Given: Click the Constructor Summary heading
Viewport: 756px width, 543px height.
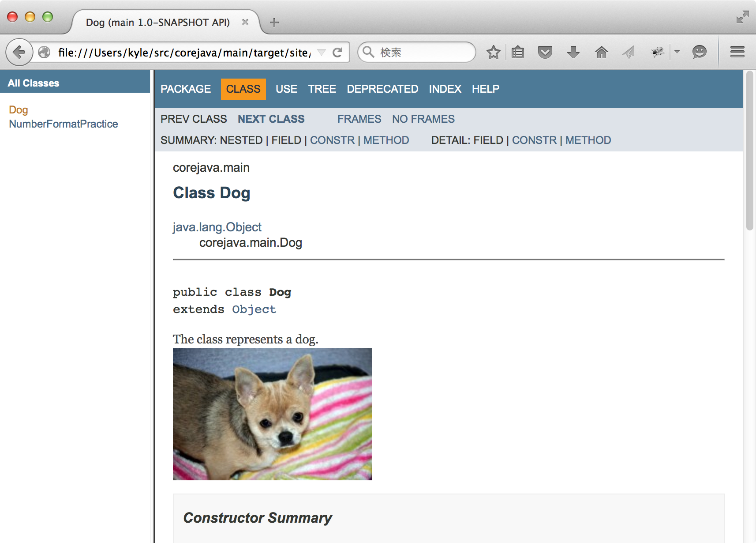Looking at the screenshot, I should [x=258, y=518].
